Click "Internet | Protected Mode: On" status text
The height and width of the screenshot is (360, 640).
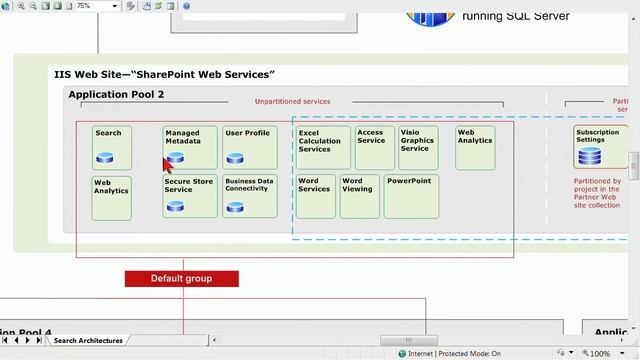coord(454,353)
